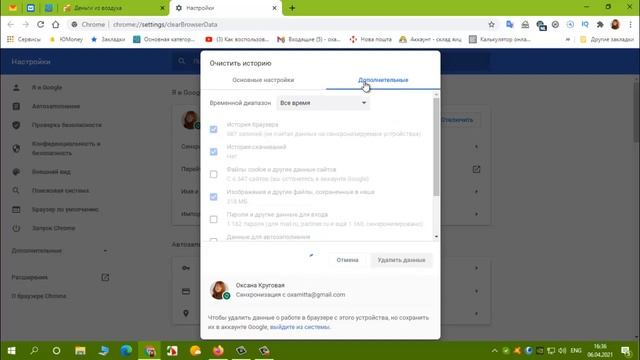Open Автозаполнение in settings sidebar
This screenshot has height=360, width=640.
(x=56, y=106)
